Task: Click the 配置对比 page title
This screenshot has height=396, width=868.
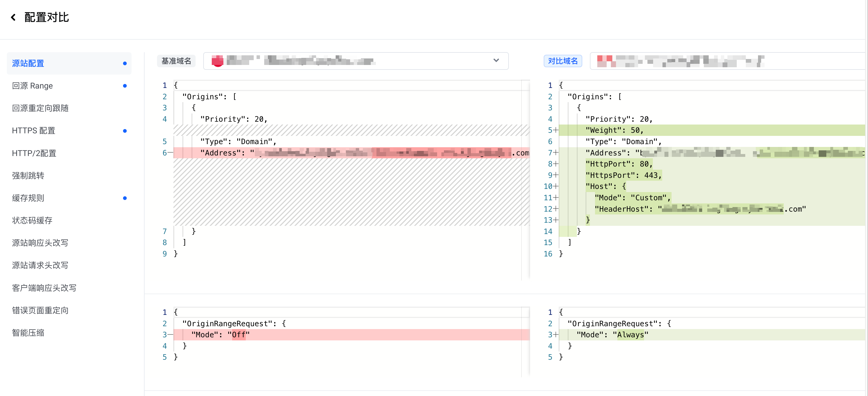Action: (46, 17)
